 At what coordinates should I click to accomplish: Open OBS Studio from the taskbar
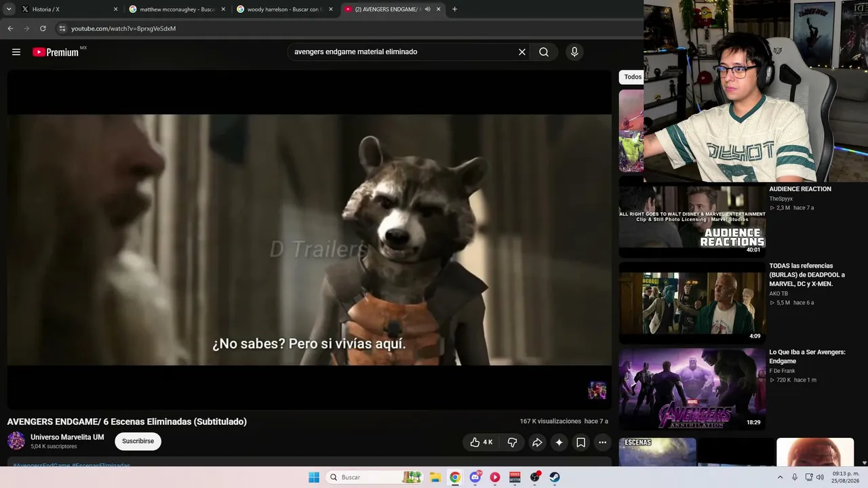point(535,477)
